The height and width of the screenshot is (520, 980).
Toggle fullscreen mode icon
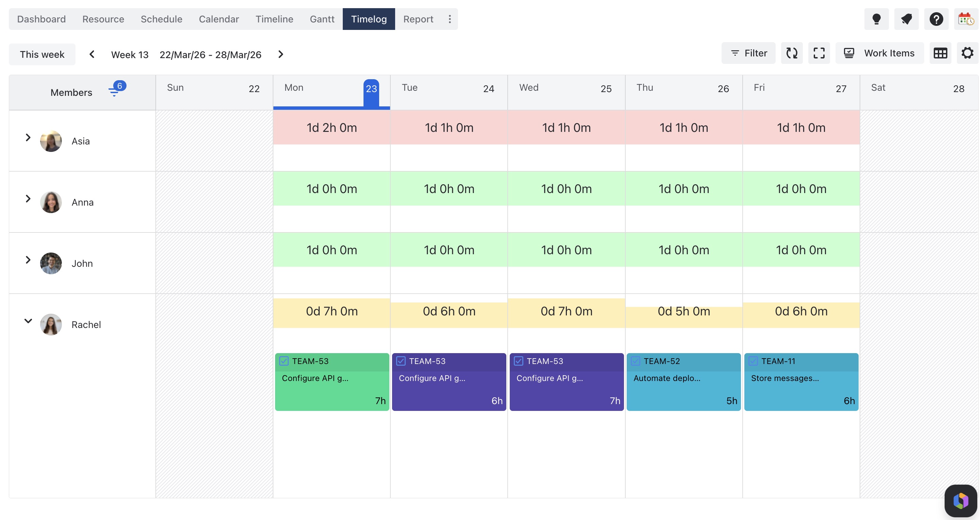coord(819,53)
